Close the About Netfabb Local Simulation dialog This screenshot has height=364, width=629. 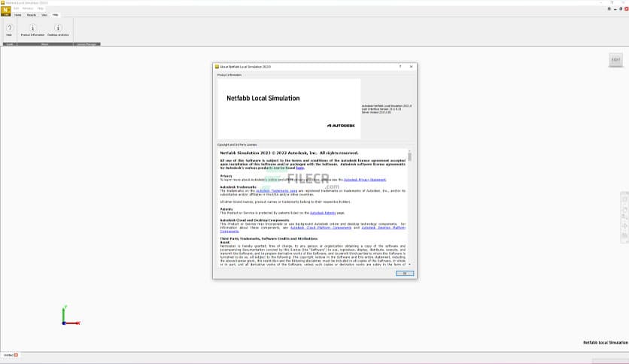pyautogui.click(x=411, y=66)
